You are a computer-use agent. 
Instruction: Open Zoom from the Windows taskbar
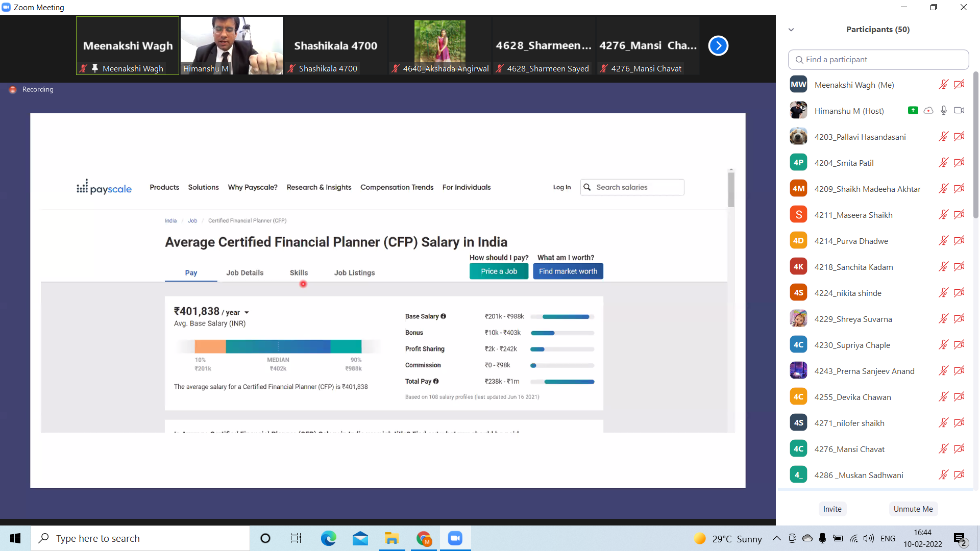pyautogui.click(x=455, y=538)
